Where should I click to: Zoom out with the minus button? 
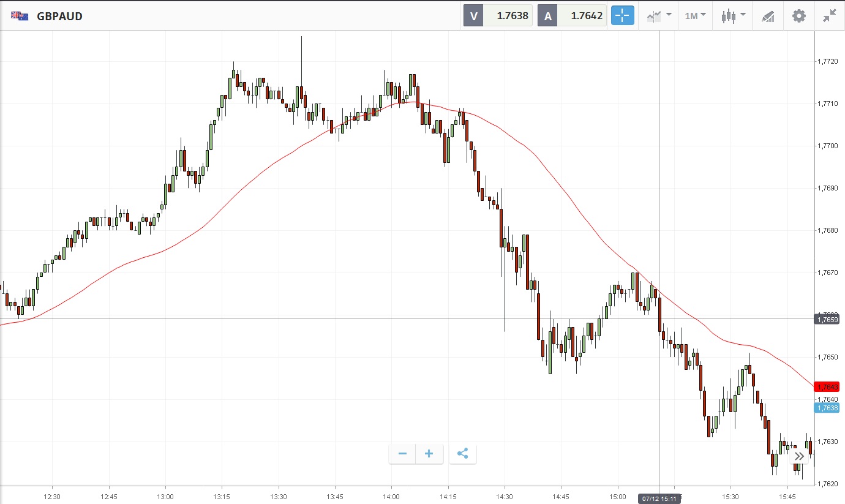402,454
